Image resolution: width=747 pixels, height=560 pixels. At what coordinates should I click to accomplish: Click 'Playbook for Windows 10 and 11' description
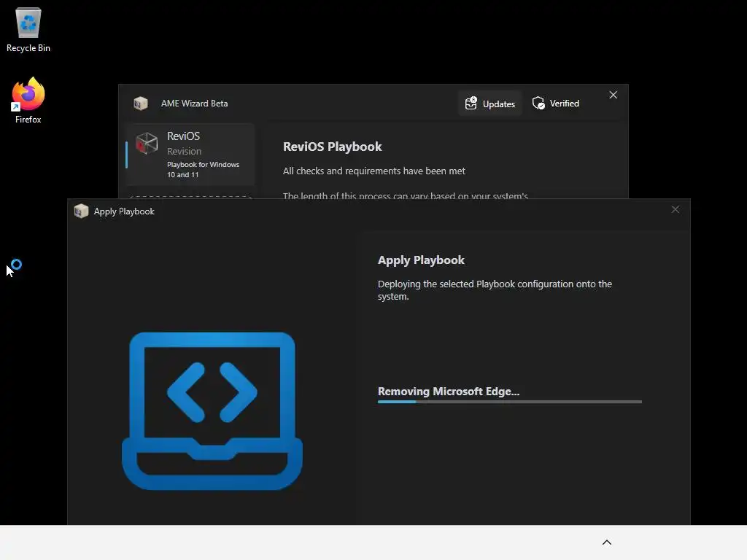[203, 169]
